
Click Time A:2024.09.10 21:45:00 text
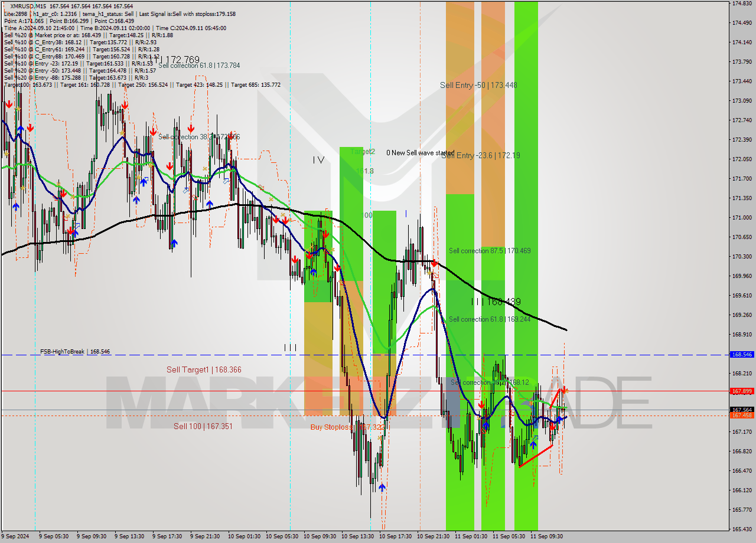point(39,28)
